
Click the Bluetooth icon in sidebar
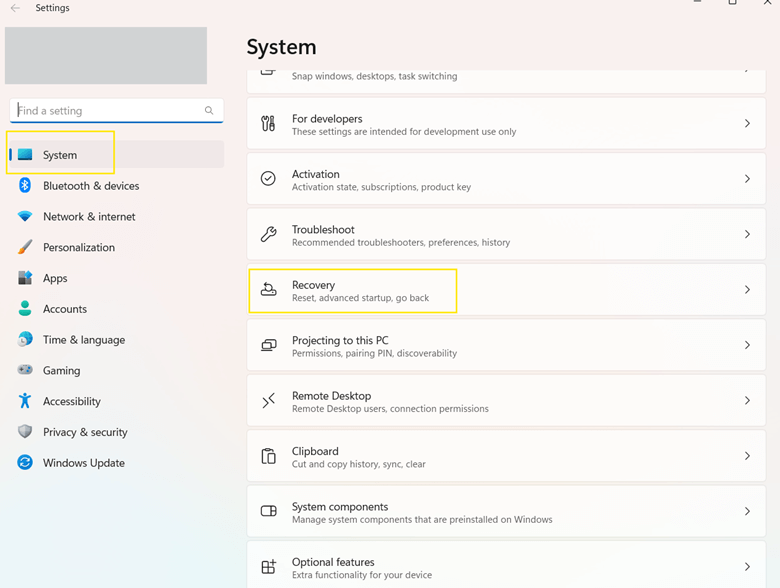tap(25, 186)
